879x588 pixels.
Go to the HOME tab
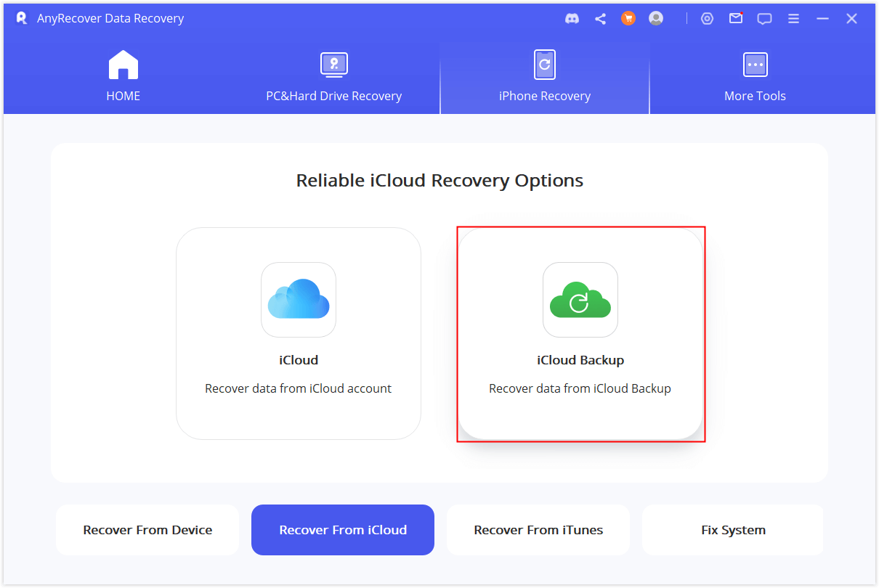[x=123, y=77]
